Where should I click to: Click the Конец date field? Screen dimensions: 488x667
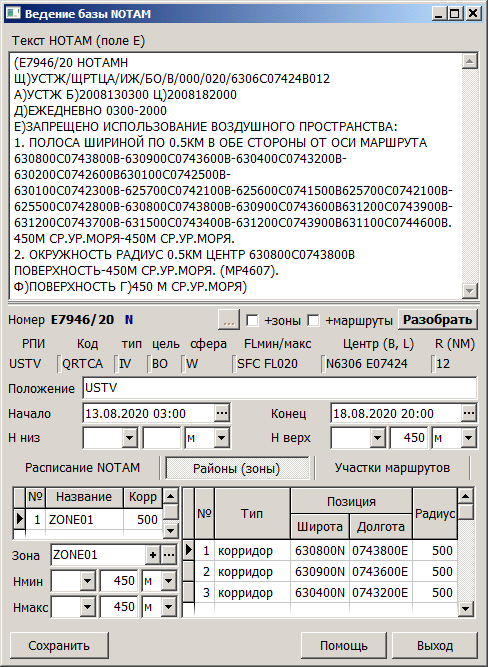pyautogui.click(x=396, y=413)
